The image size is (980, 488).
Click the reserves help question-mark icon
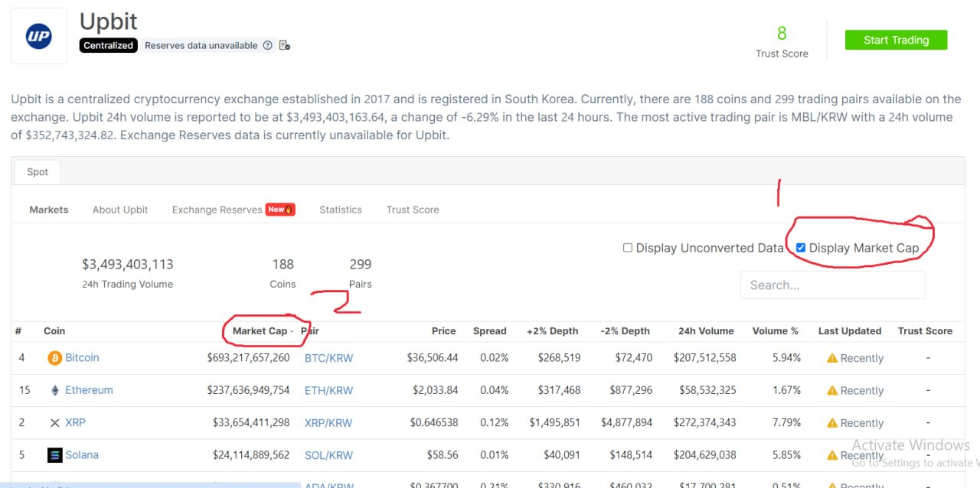click(x=267, y=46)
